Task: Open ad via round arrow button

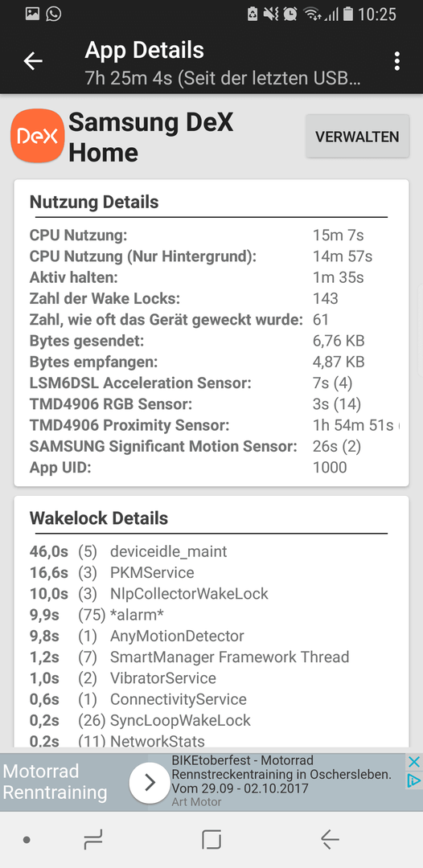Action: coord(150,783)
